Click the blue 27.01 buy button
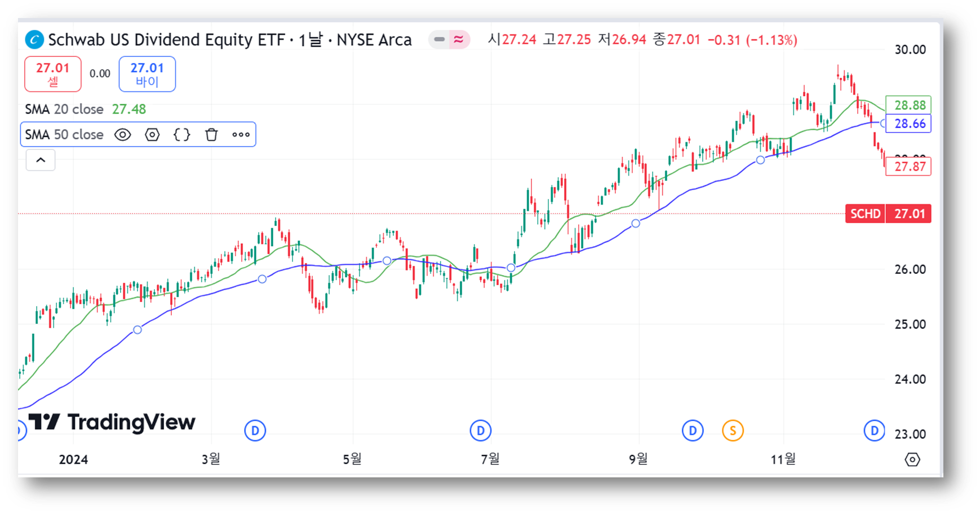The width and height of the screenshot is (980, 514). (147, 74)
